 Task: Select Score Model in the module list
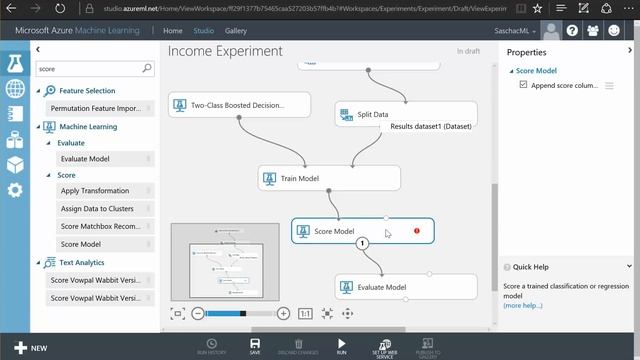(x=105, y=244)
